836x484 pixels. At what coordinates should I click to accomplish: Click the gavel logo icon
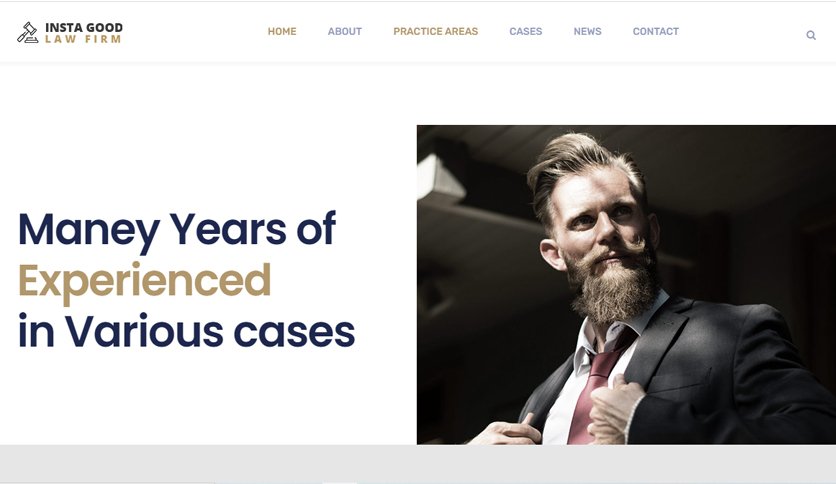pos(27,33)
